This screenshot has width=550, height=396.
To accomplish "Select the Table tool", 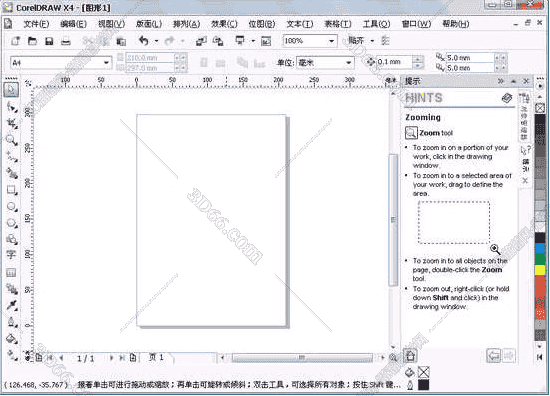I will tap(12, 273).
